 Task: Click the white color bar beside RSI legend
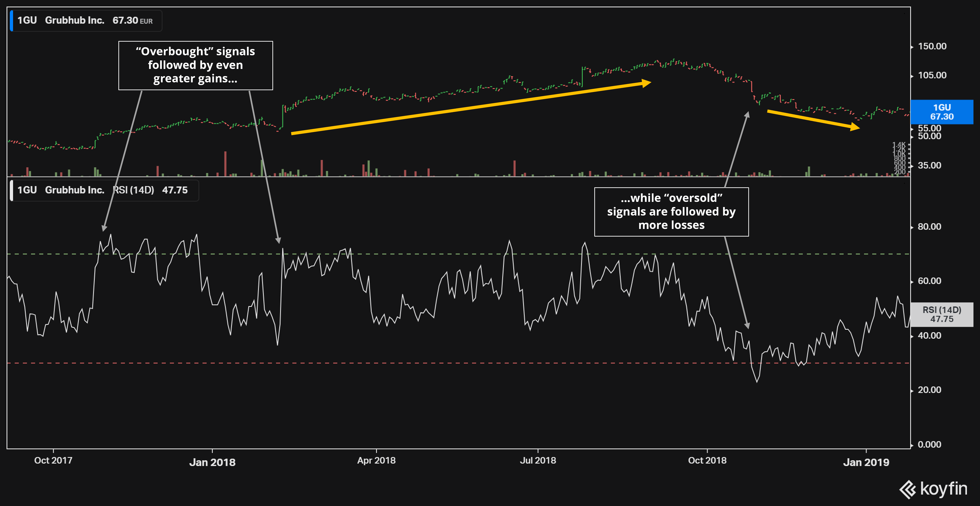click(x=11, y=190)
